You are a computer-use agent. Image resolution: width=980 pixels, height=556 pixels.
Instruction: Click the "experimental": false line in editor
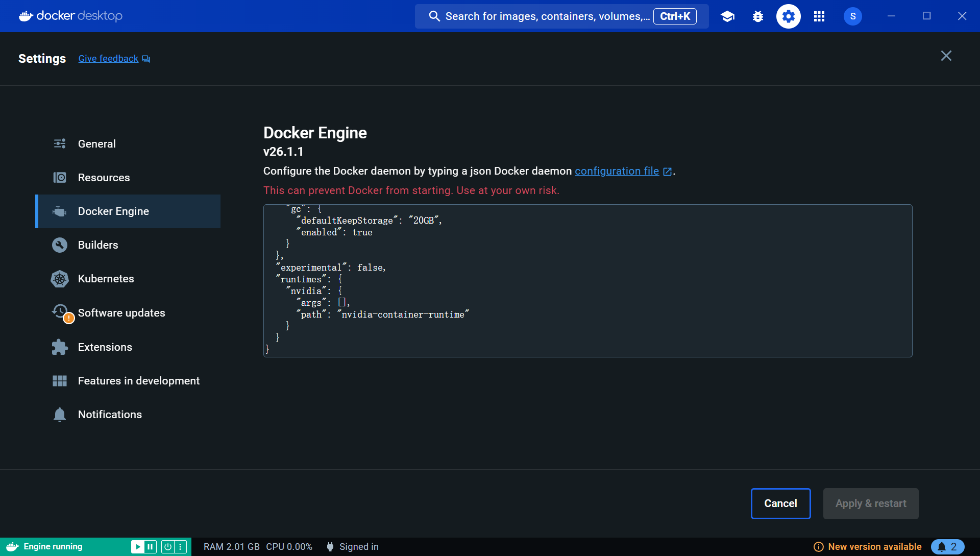pyautogui.click(x=331, y=268)
